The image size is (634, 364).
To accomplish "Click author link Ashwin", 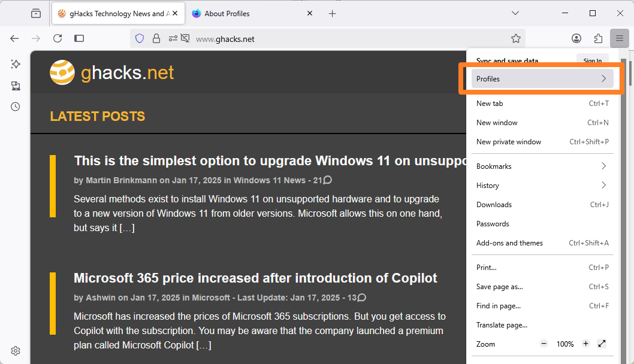I will [101, 298].
